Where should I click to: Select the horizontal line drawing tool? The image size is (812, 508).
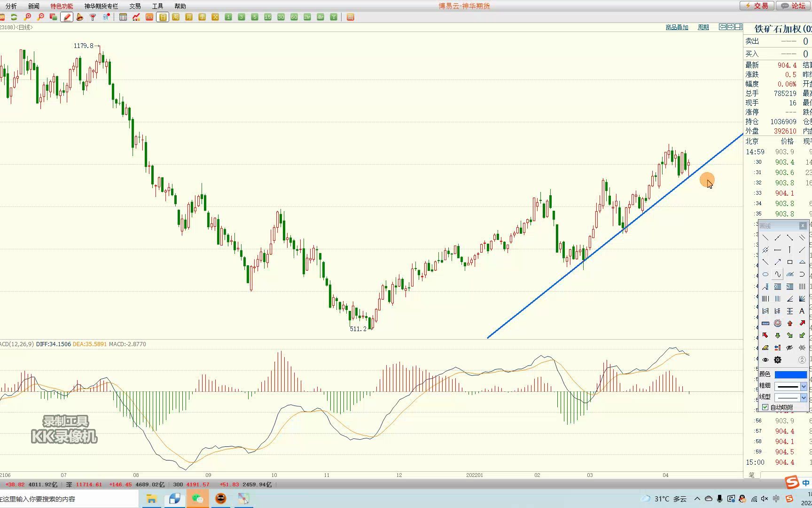pyautogui.click(x=778, y=250)
